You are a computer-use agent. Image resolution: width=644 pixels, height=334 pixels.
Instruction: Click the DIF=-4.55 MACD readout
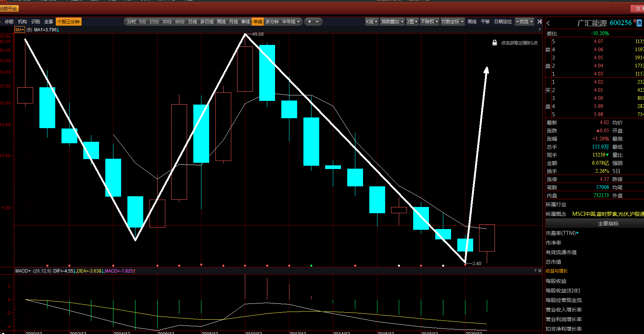[64, 271]
